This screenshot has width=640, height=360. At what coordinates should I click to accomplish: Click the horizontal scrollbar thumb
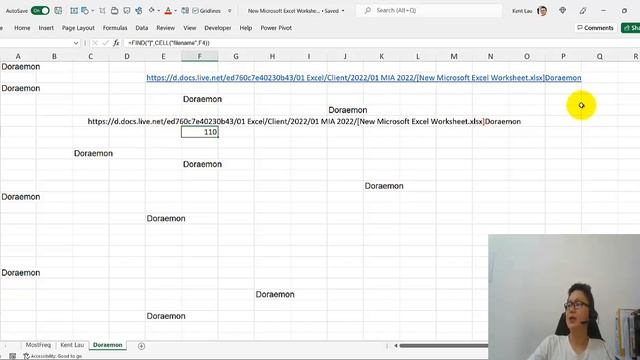[444, 346]
